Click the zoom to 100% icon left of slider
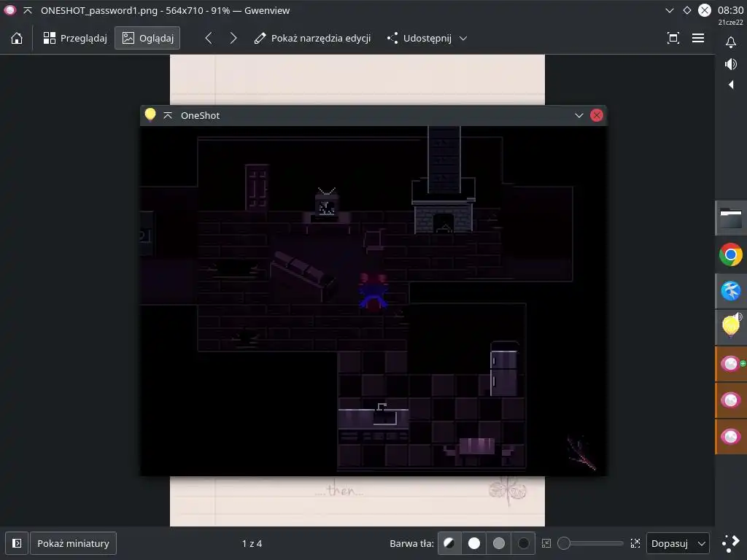This screenshot has height=560, width=747. 546,543
